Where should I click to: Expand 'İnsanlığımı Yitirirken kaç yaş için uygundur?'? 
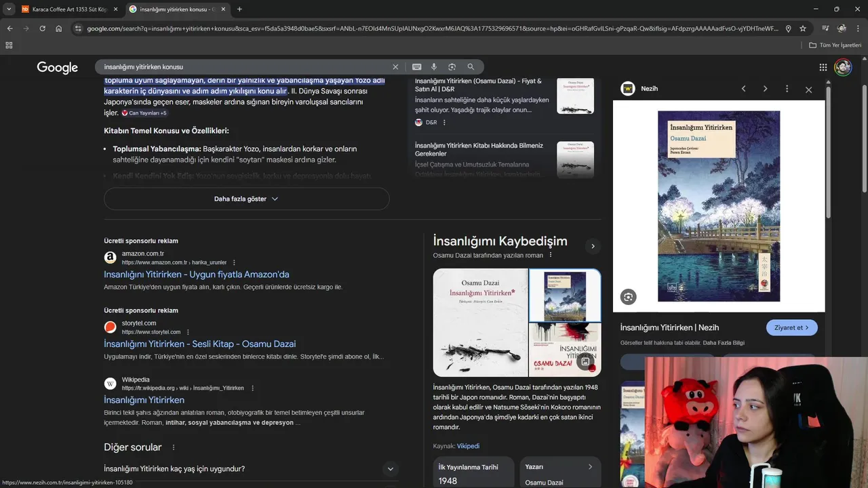pos(250,468)
